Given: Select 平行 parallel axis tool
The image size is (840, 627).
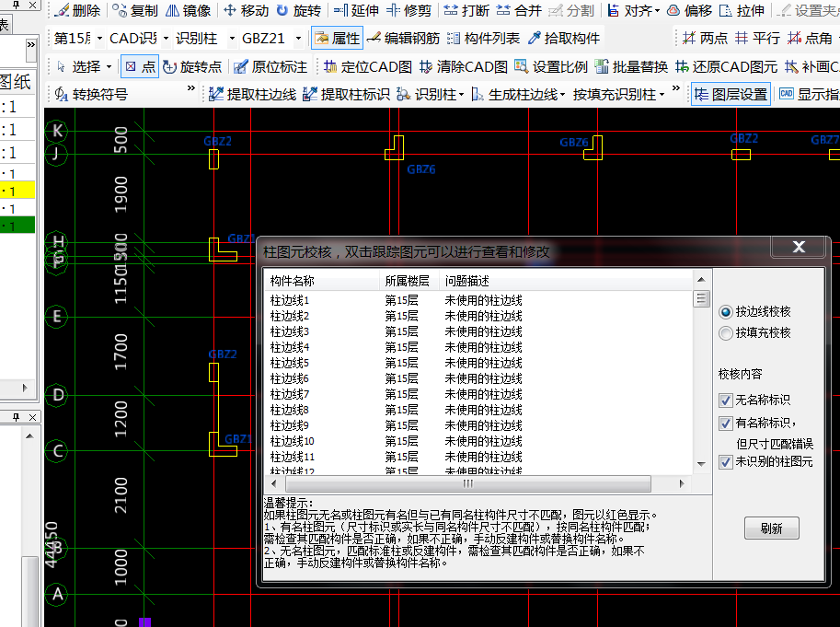Looking at the screenshot, I should coord(757,38).
